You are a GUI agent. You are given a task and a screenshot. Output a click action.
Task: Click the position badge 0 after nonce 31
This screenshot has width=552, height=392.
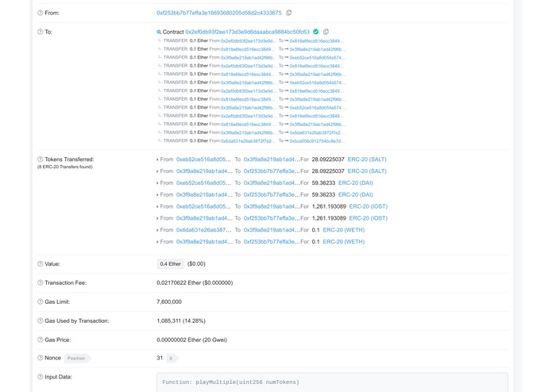[x=171, y=358]
